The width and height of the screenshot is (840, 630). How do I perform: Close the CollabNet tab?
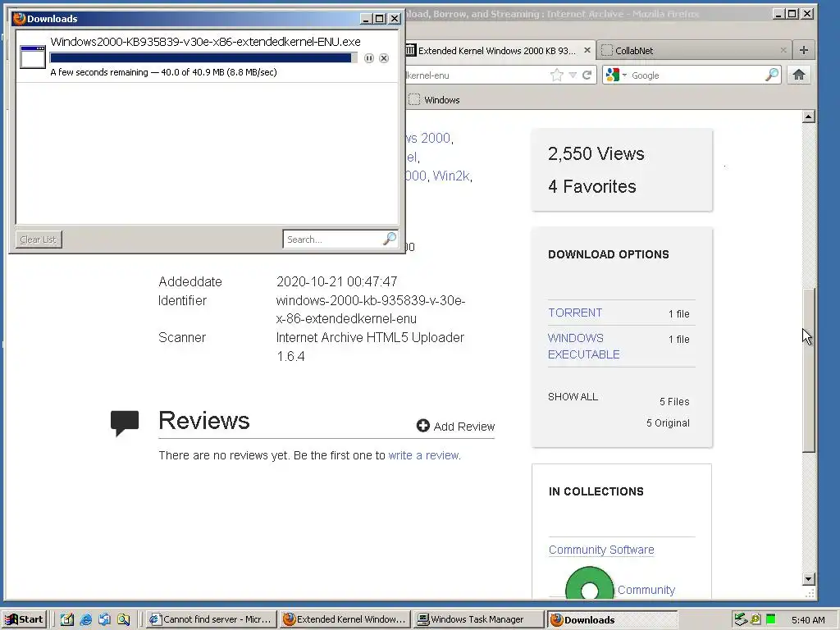coord(783,50)
